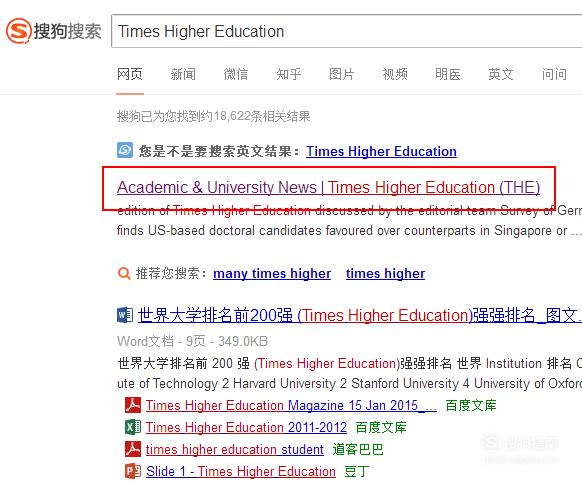Click PDF icon beside Magazine 15 Jan 2015
The height and width of the screenshot is (489, 582).
[133, 405]
